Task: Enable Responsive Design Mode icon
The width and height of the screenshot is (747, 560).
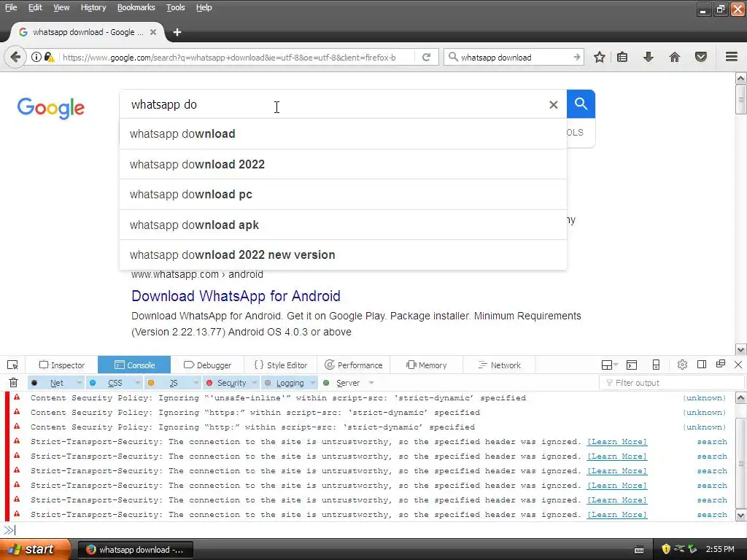Action: point(656,365)
